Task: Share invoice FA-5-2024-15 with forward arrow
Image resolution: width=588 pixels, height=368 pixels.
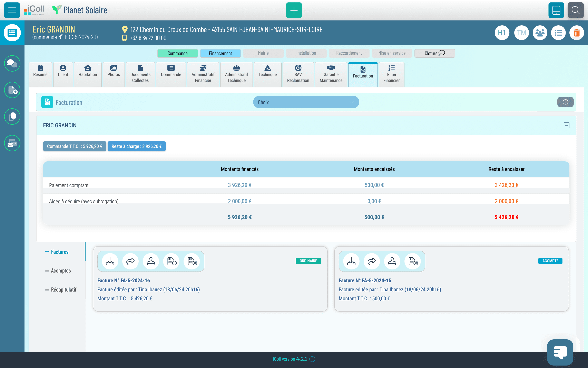Action: (x=372, y=261)
